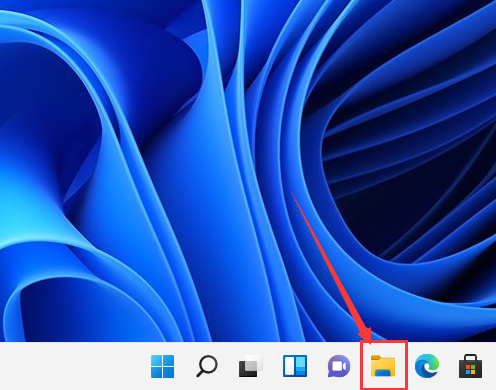Viewport: 496px width, 390px height.
Task: Open the Widgets panel icon
Action: click(x=295, y=366)
